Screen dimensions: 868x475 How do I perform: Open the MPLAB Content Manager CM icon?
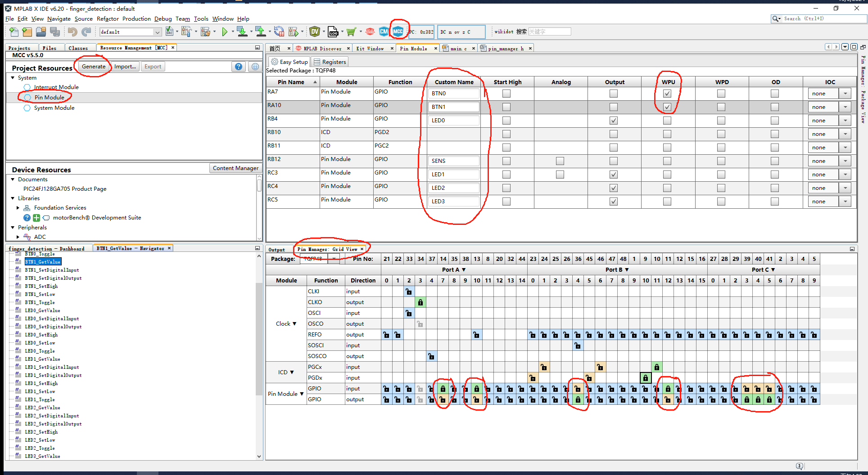tap(384, 31)
